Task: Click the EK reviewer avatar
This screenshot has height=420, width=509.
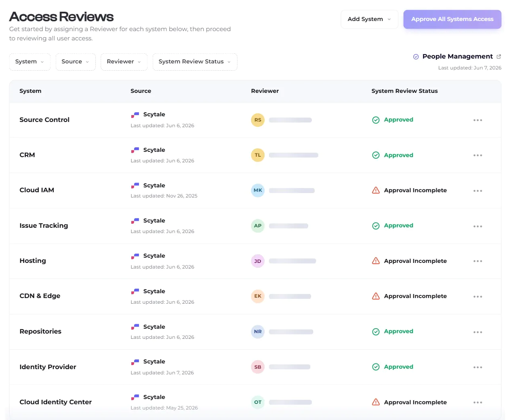Action: 258,296
